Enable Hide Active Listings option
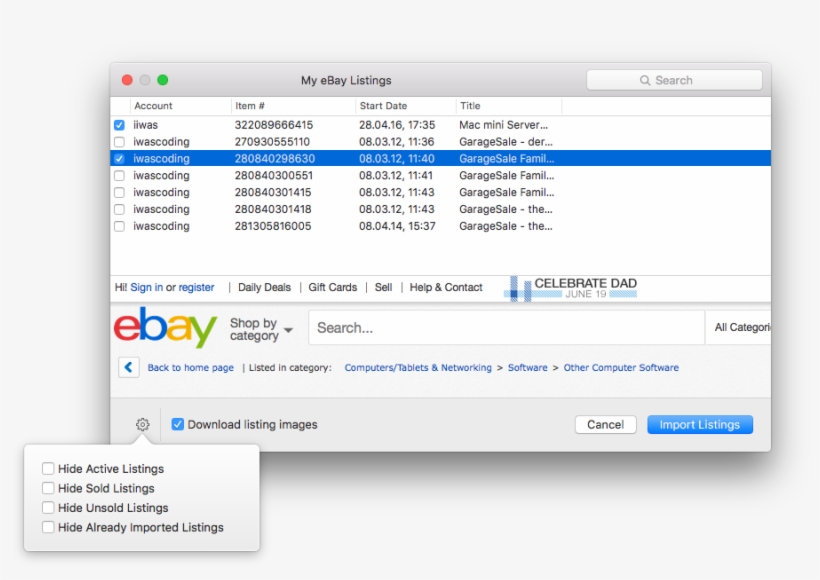Image resolution: width=820 pixels, height=580 pixels. pyautogui.click(x=48, y=469)
